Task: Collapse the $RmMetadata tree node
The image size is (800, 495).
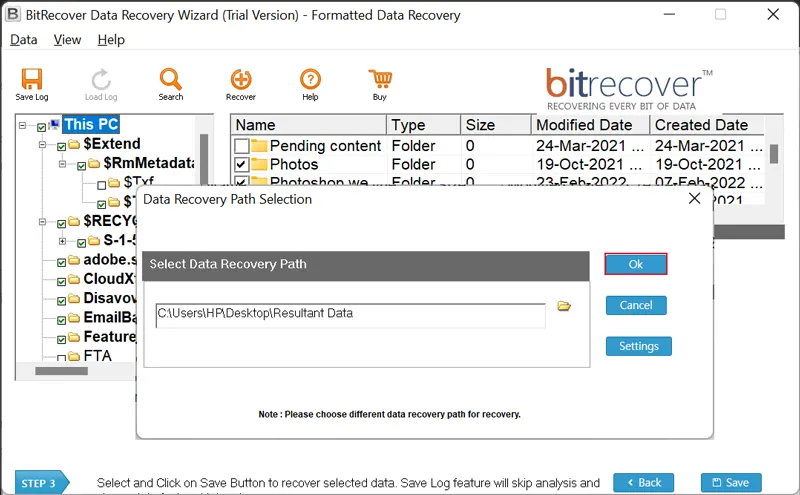Action: point(62,164)
